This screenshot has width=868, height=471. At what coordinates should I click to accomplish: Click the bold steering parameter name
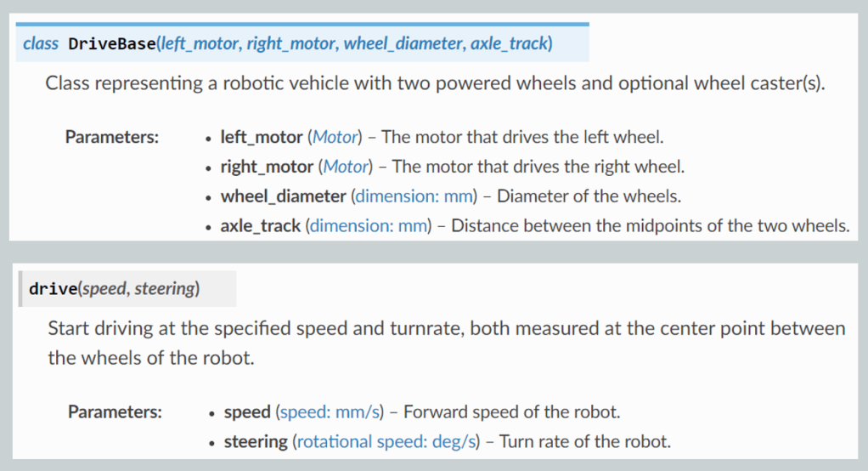coord(256,442)
